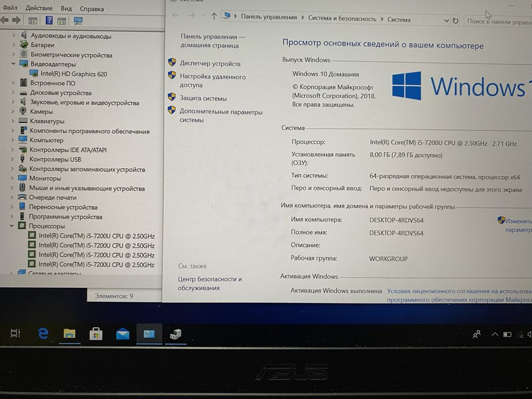Open Диспетчер устройств link

pyautogui.click(x=210, y=63)
